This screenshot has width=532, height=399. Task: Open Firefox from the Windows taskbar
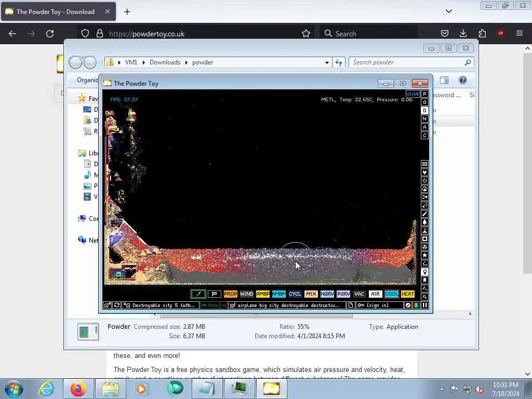(x=78, y=389)
